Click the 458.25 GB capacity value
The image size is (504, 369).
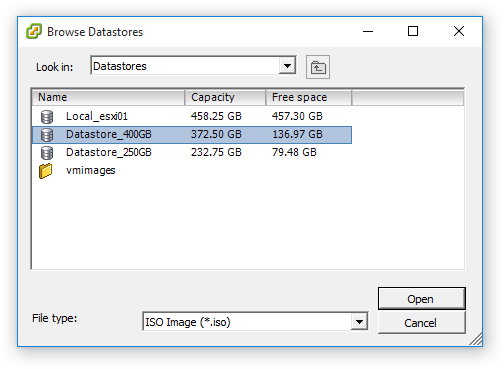pyautogui.click(x=216, y=116)
